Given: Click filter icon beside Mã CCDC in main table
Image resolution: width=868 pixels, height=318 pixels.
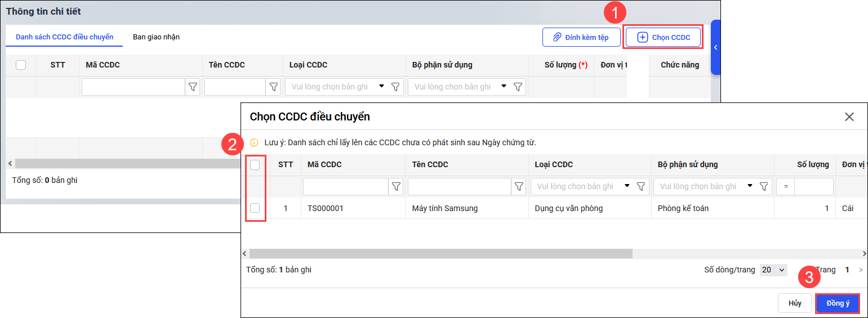Looking at the screenshot, I should coord(193,87).
